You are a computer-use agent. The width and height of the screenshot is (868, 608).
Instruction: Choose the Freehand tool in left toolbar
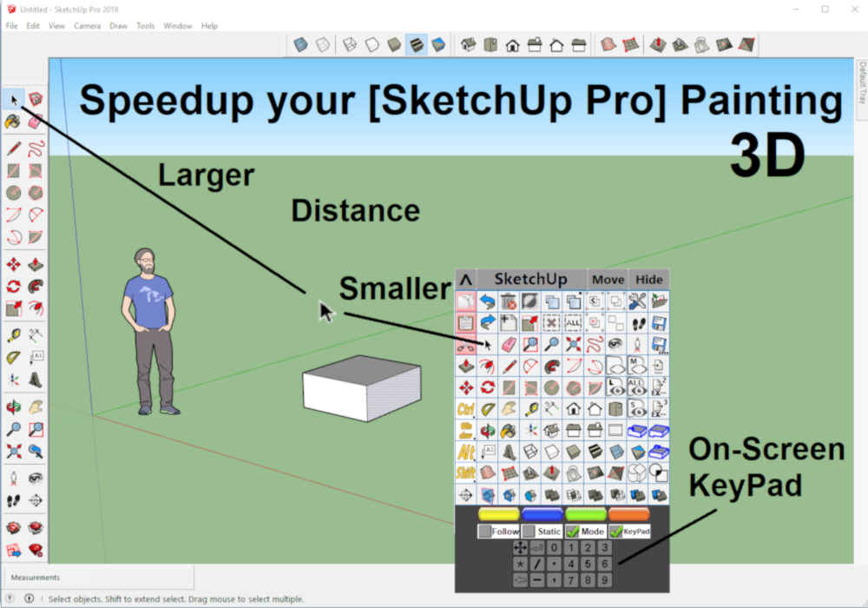[36, 149]
